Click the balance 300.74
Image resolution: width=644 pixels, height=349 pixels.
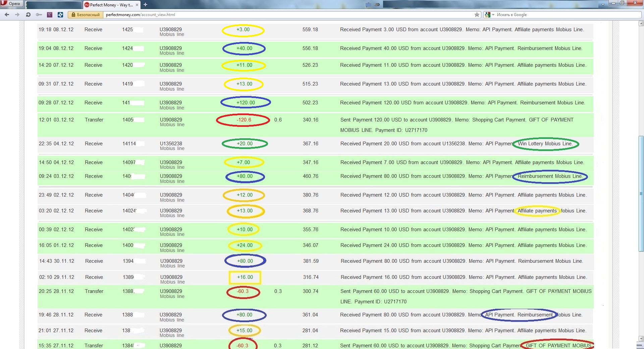[311, 291]
